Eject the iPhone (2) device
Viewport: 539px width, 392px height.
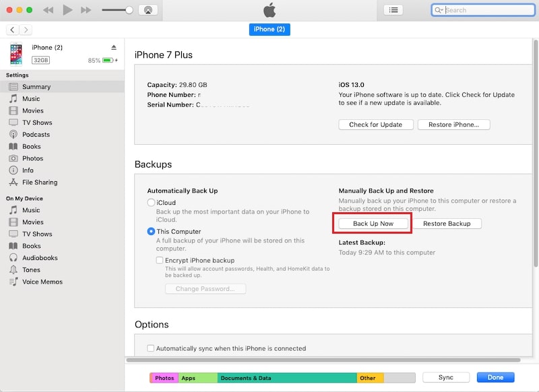[x=114, y=47]
